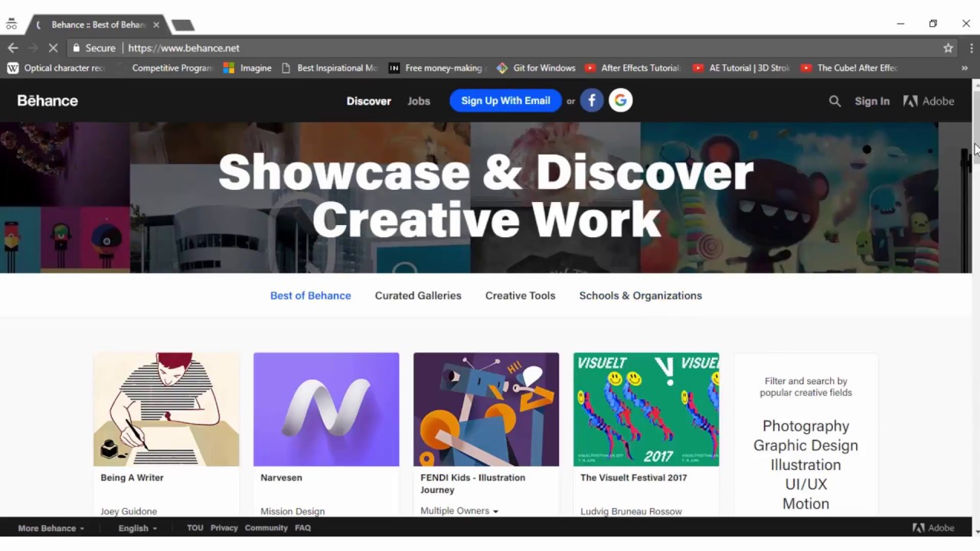Select Best of Behance tab
Image resolution: width=980 pixels, height=551 pixels.
(310, 295)
